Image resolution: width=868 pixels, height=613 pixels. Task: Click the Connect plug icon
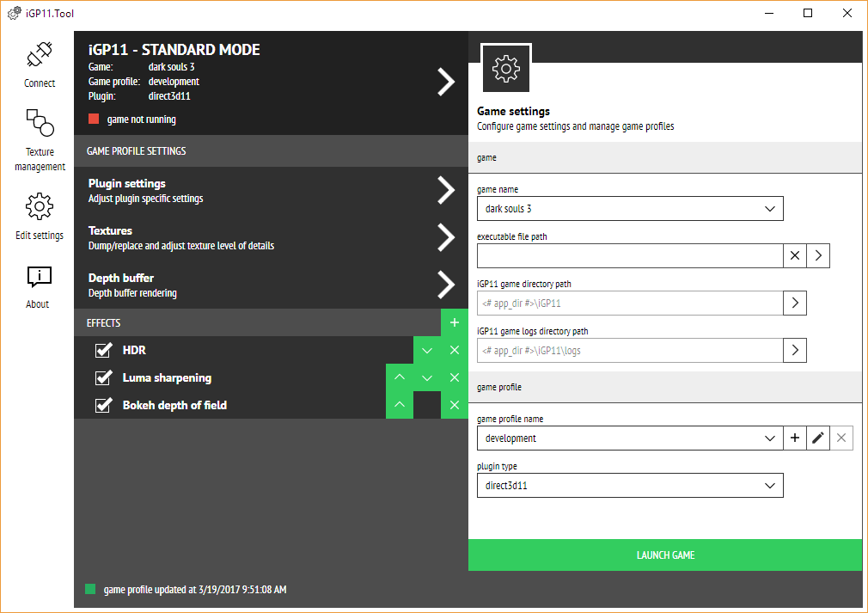[x=40, y=58]
